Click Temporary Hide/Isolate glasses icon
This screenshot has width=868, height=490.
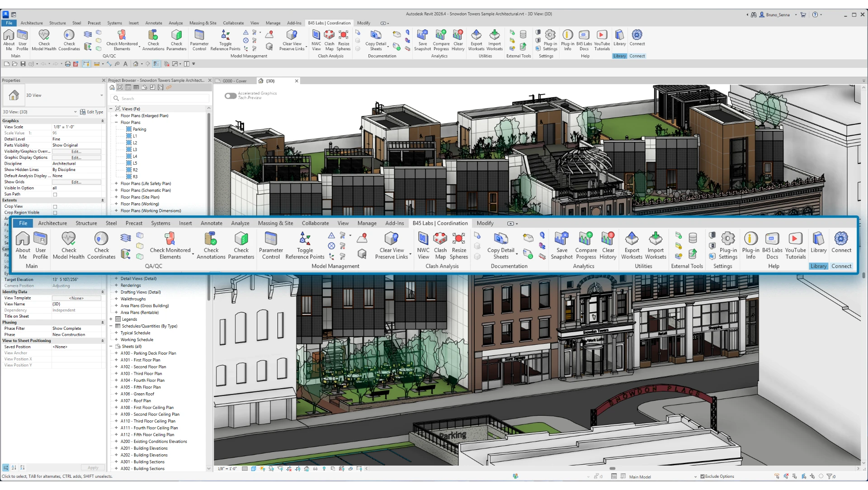coord(315,469)
